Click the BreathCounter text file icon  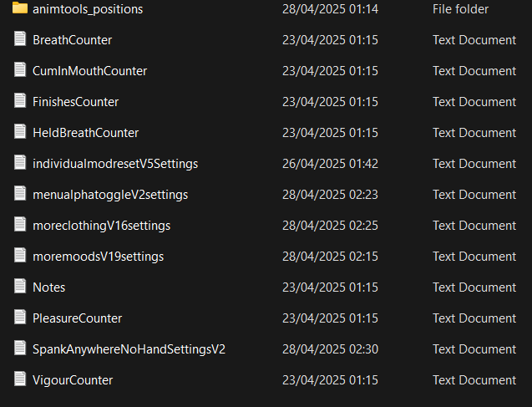pyautogui.click(x=20, y=39)
